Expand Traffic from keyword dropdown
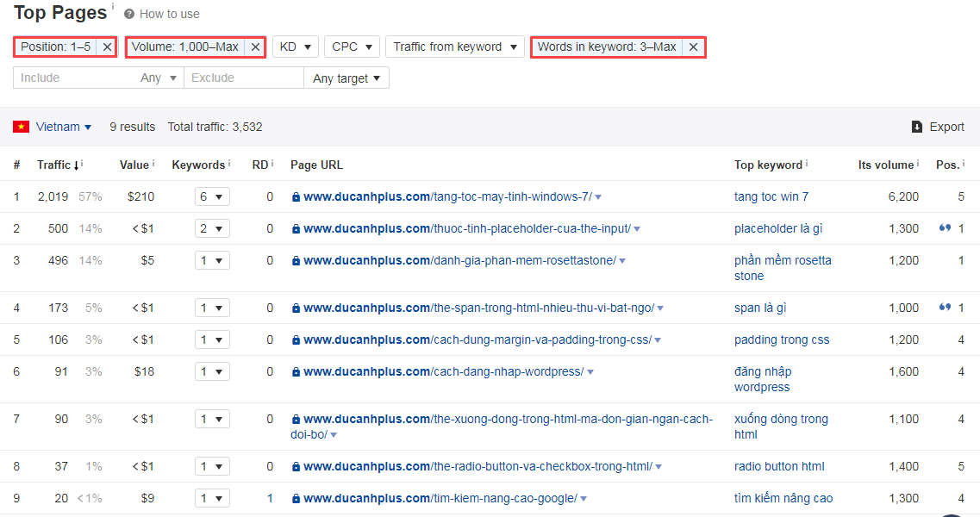This screenshot has width=980, height=517. click(x=454, y=47)
